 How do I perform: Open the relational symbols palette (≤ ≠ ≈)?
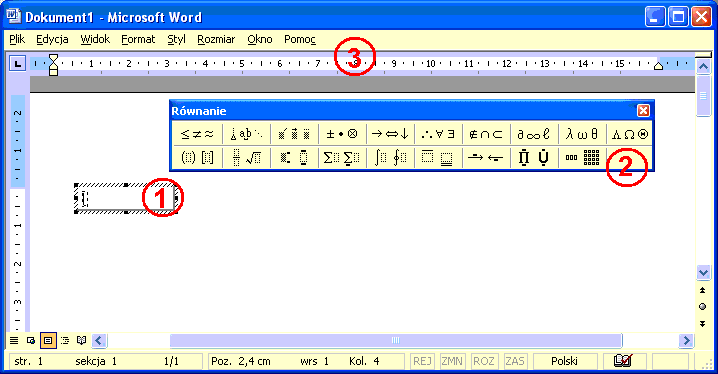coord(197,134)
